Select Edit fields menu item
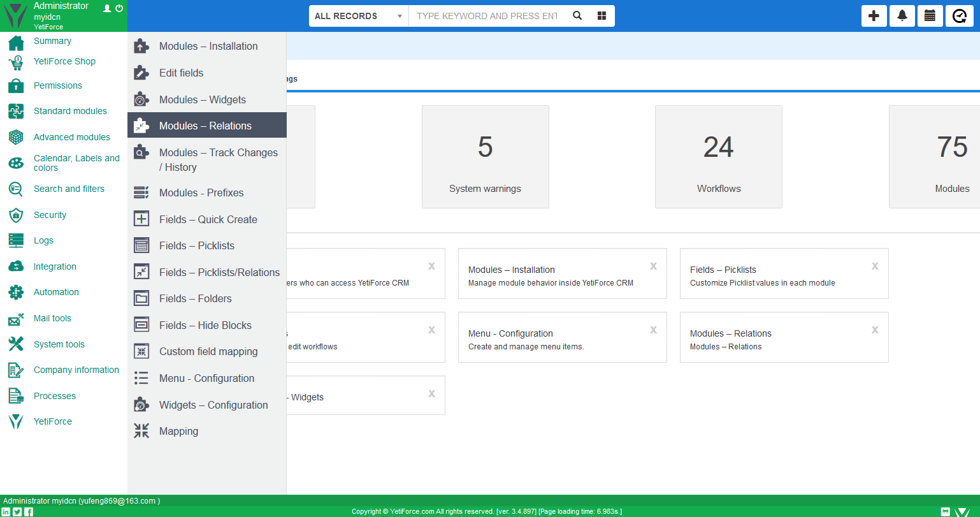The image size is (980, 517). pyautogui.click(x=207, y=73)
